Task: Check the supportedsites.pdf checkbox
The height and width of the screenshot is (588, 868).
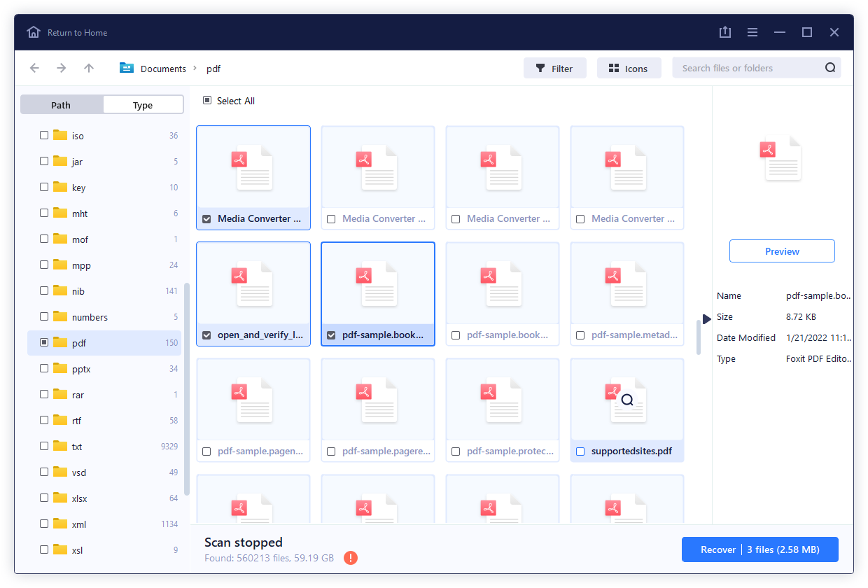Action: 580,451
